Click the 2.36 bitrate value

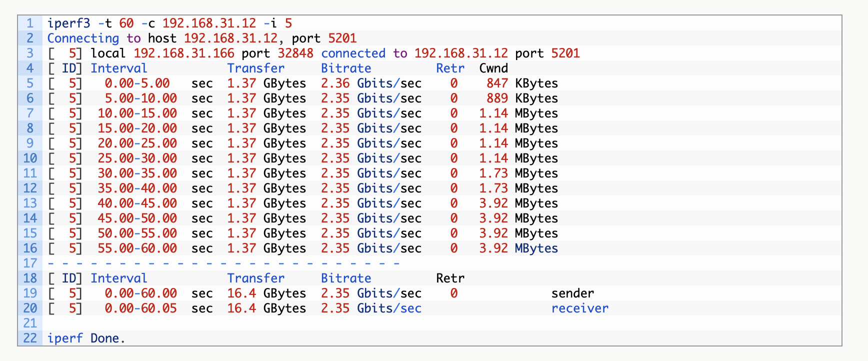coord(335,83)
